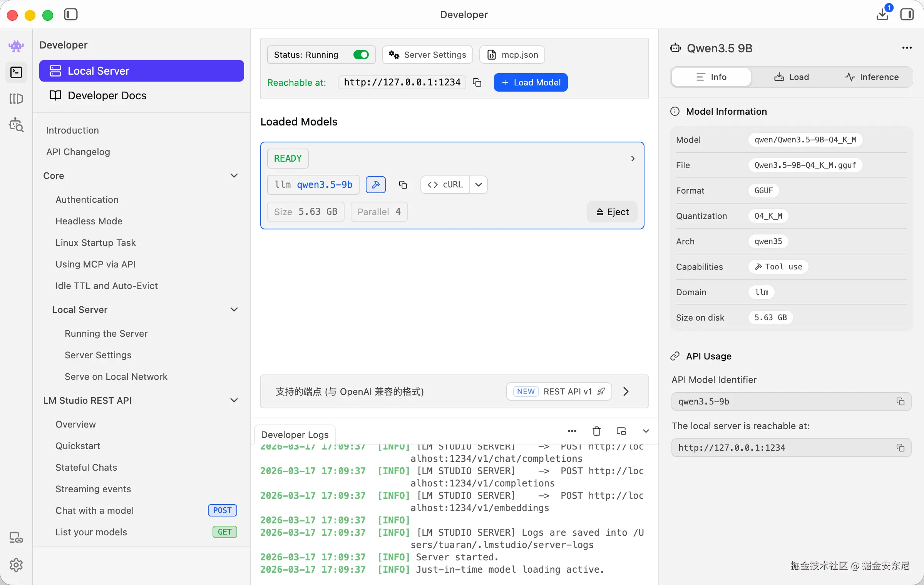Open downloads icon with notification badge
924x585 pixels.
pos(882,14)
